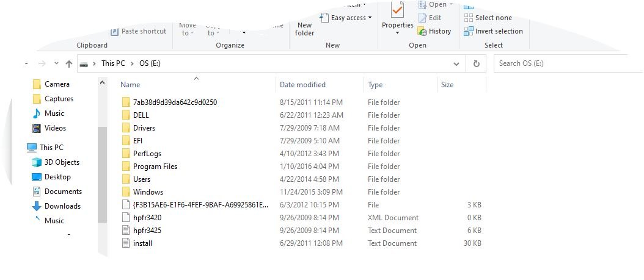Sort files by Size column

[447, 85]
